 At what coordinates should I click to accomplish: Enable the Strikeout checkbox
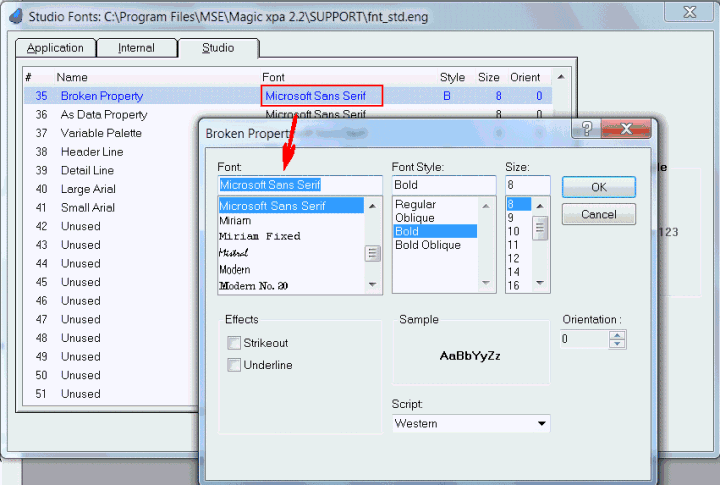[234, 343]
